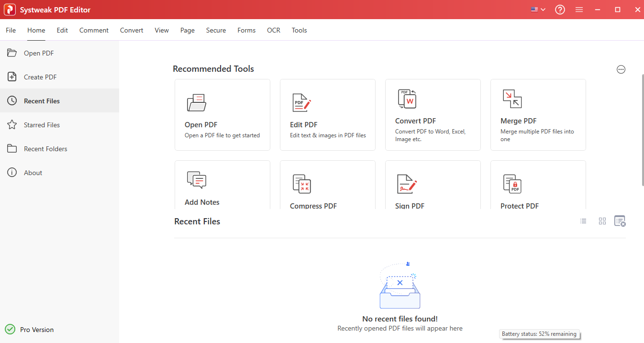
Task: Switch Recent Files to grid view
Action: (602, 221)
